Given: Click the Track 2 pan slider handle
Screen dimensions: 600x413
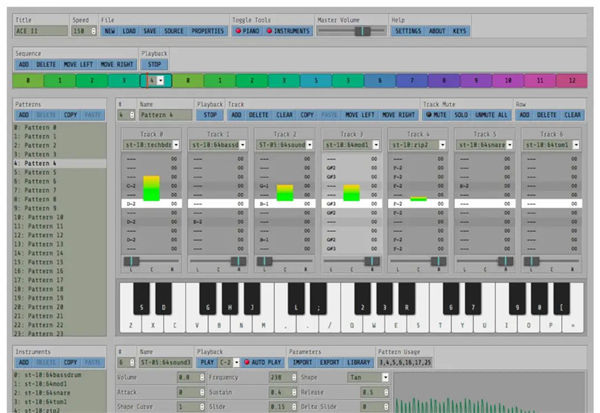Looking at the screenshot, I should 264,261.
